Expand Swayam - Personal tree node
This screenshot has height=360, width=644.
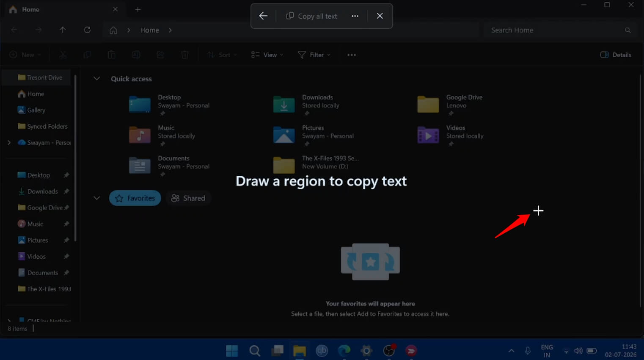9,143
